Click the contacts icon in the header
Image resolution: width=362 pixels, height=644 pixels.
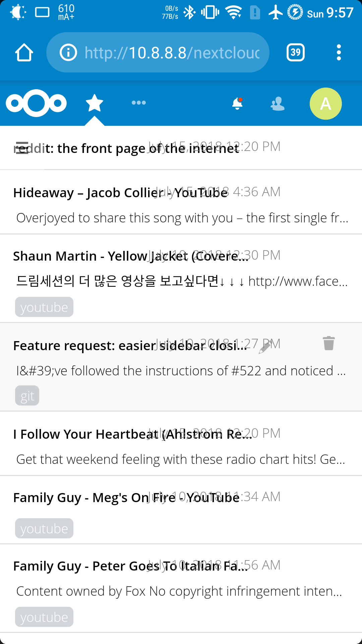[277, 105]
